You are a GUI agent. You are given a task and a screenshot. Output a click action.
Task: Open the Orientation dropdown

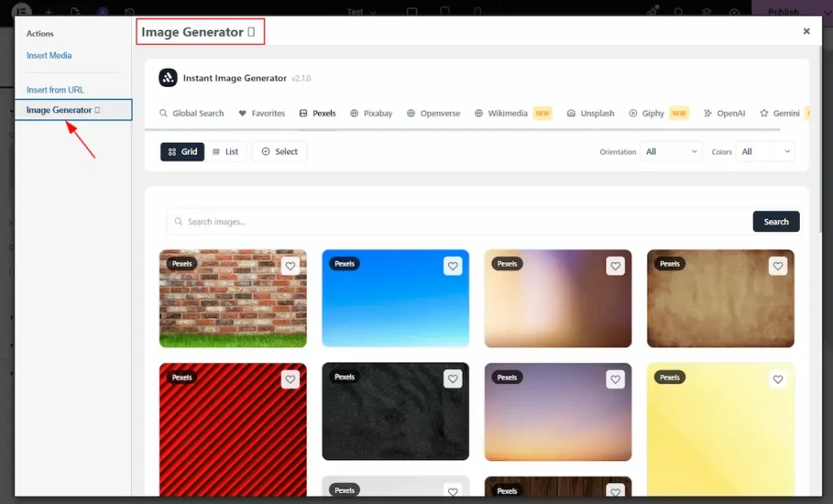point(670,152)
